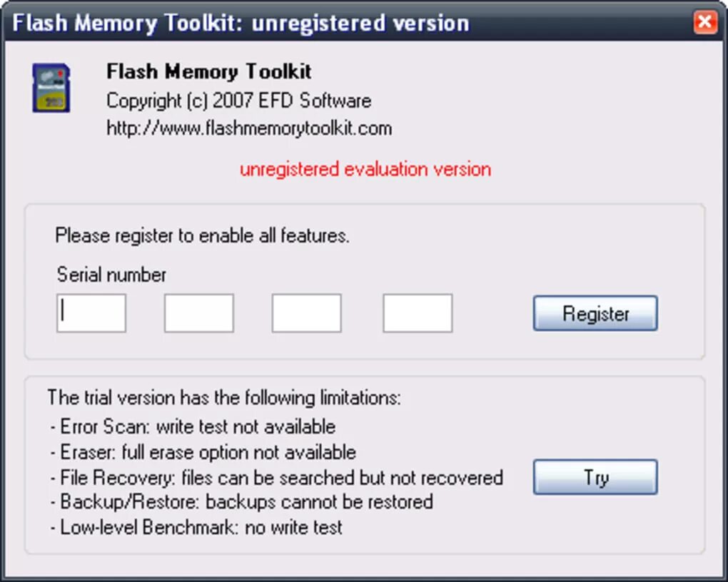
Task: Open the flashmemorytoolkit.com web address
Action: click(x=249, y=128)
